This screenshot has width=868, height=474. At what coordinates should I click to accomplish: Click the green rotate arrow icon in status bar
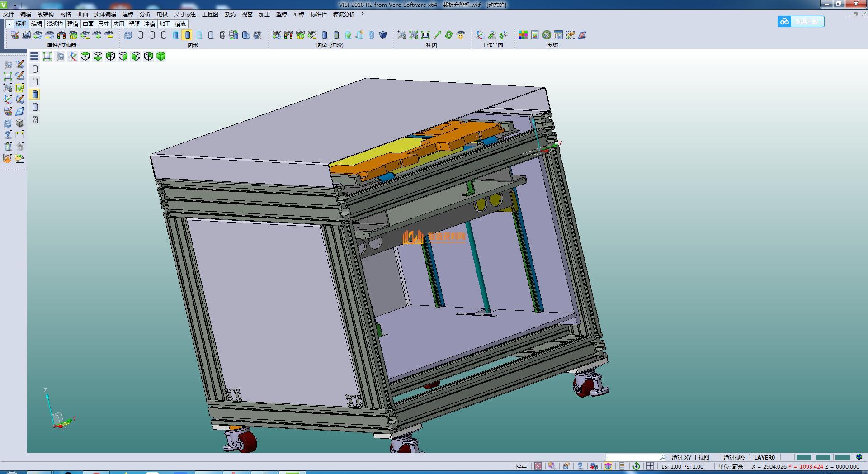tap(636, 466)
